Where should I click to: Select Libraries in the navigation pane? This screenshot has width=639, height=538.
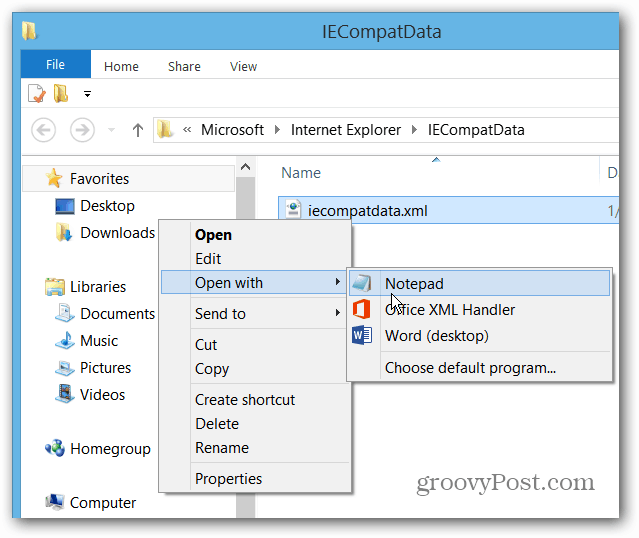pyautogui.click(x=98, y=287)
